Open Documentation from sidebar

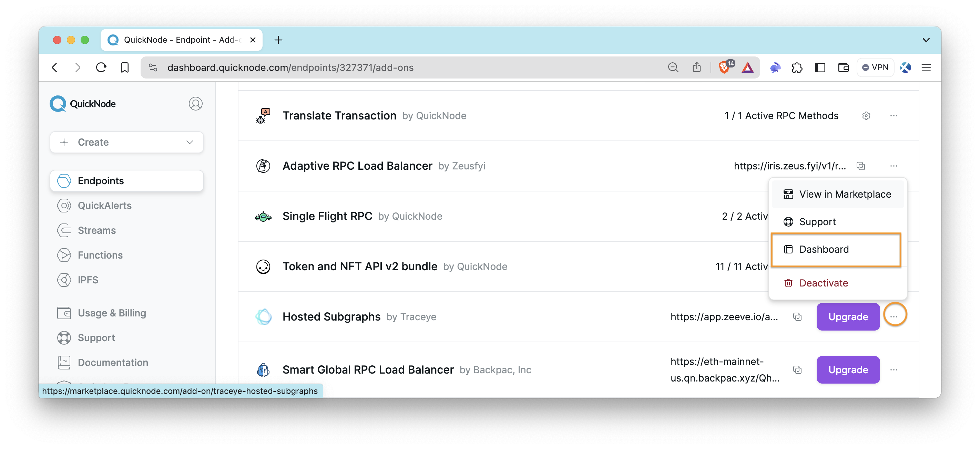coord(103,362)
